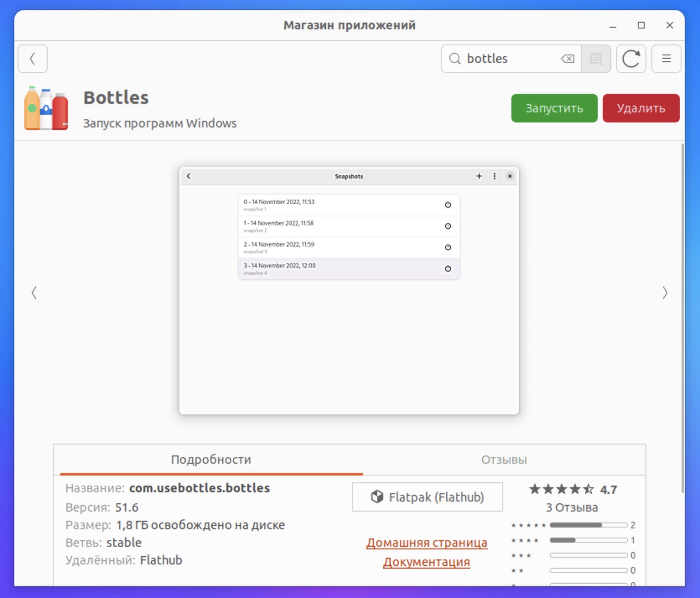Click the version value 51.6
The width and height of the screenshot is (700, 598).
(x=127, y=507)
